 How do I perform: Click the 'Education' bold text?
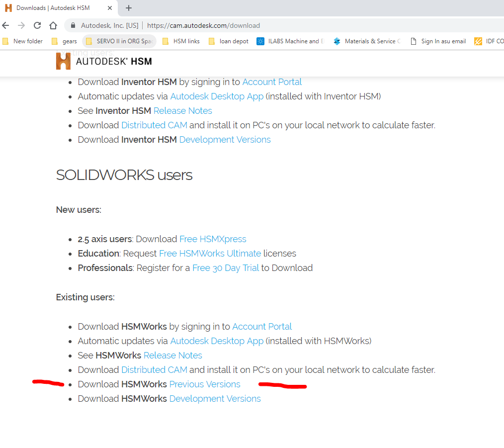99,254
